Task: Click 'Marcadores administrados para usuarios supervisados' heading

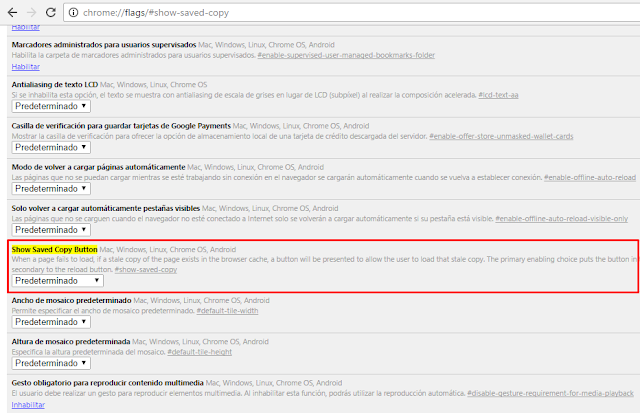Action: (x=104, y=45)
